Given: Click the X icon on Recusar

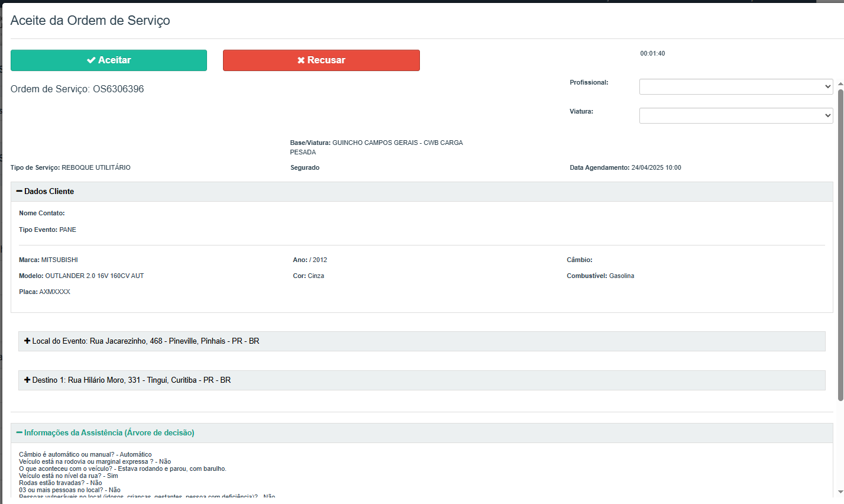Looking at the screenshot, I should tap(301, 60).
